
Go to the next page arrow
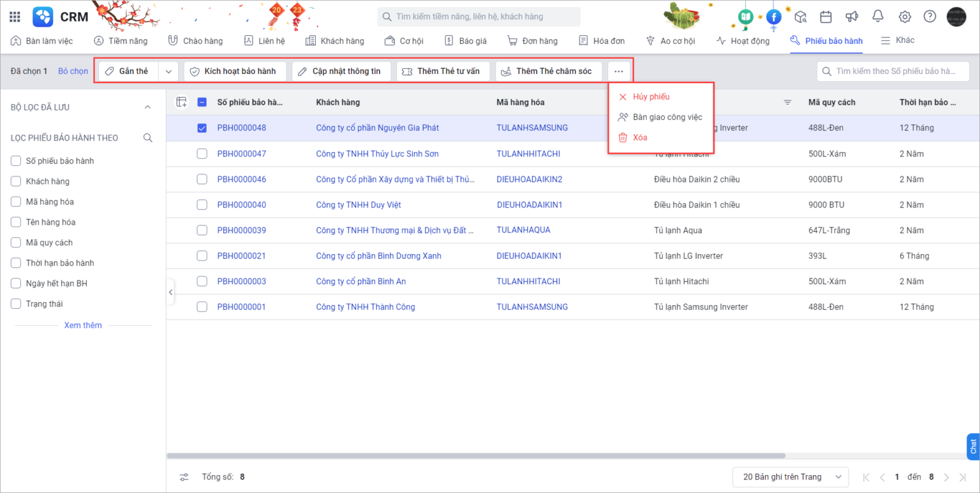946,477
